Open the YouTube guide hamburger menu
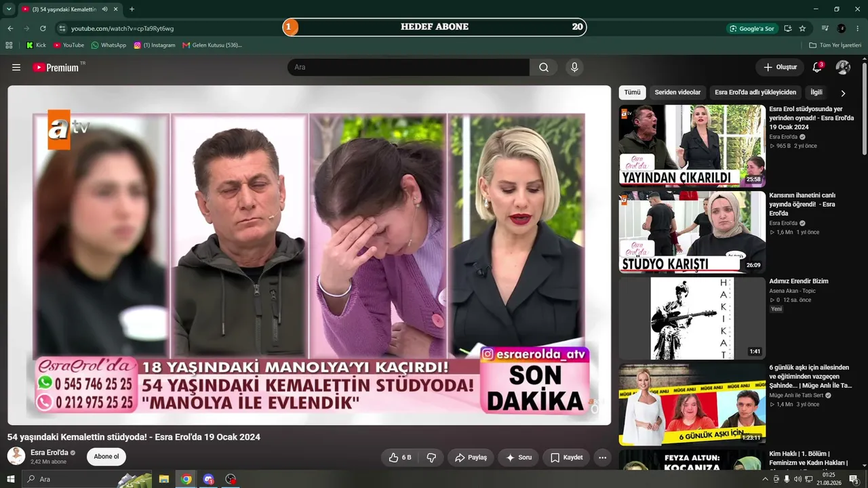Viewport: 868px width, 488px height. (16, 67)
